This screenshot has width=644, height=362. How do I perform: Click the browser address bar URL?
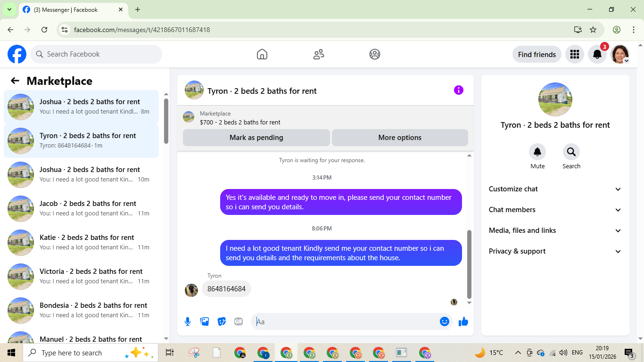pyautogui.click(x=142, y=30)
